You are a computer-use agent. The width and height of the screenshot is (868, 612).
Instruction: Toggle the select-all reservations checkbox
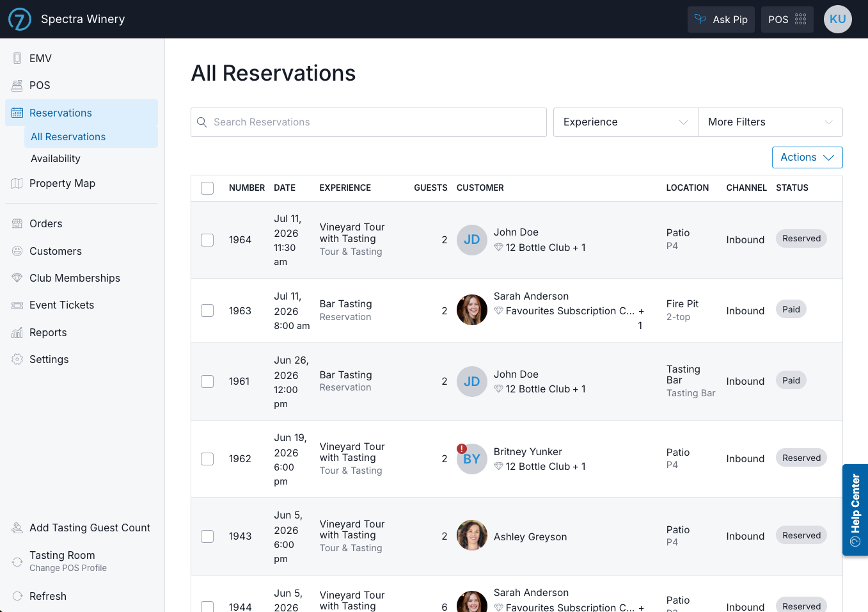point(207,188)
